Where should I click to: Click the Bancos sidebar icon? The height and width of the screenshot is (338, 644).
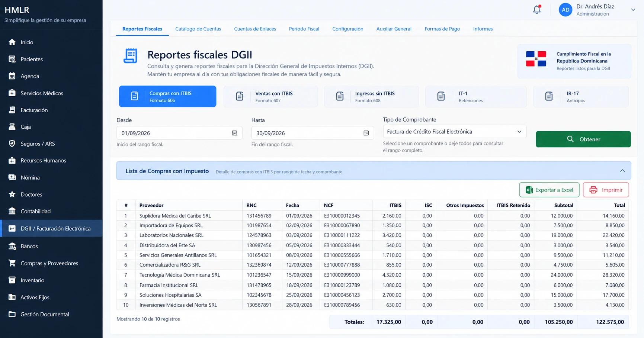click(12, 246)
